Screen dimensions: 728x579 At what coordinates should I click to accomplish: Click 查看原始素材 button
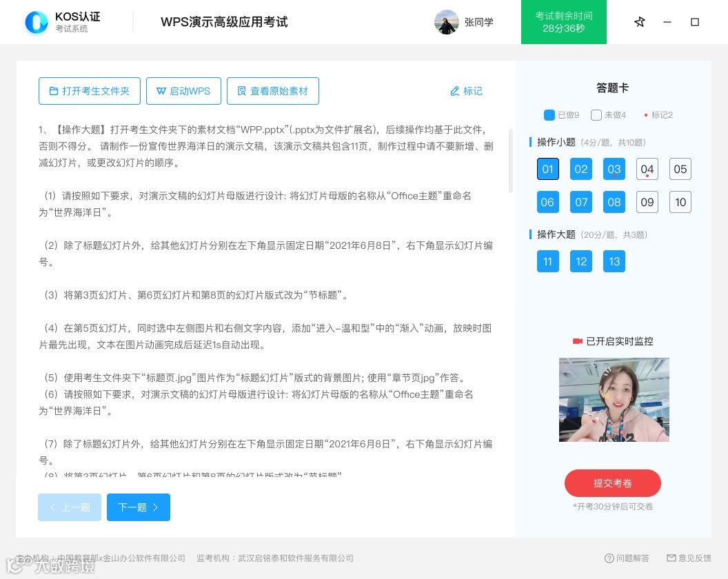tap(273, 91)
